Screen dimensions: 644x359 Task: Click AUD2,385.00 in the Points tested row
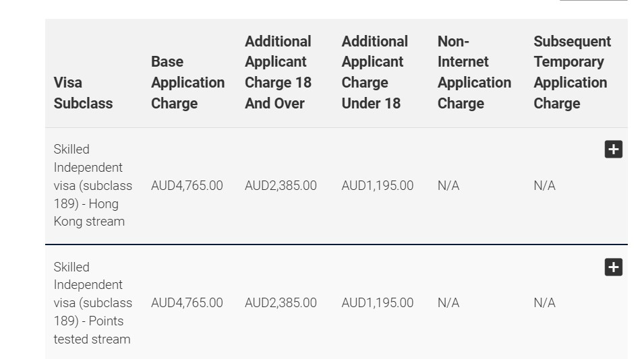point(281,303)
